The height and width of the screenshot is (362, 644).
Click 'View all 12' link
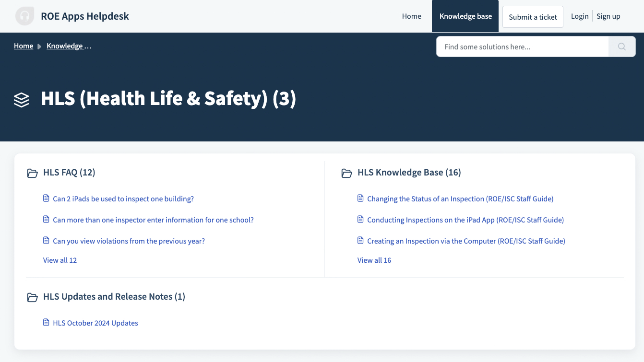pyautogui.click(x=60, y=260)
